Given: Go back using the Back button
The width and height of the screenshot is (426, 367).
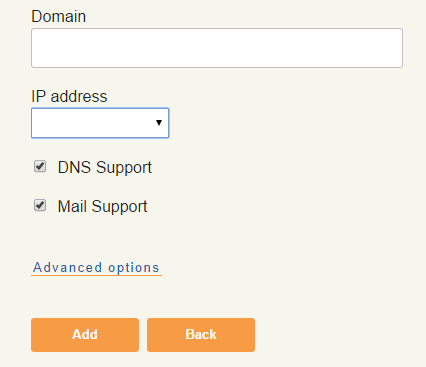Looking at the screenshot, I should pos(201,335).
